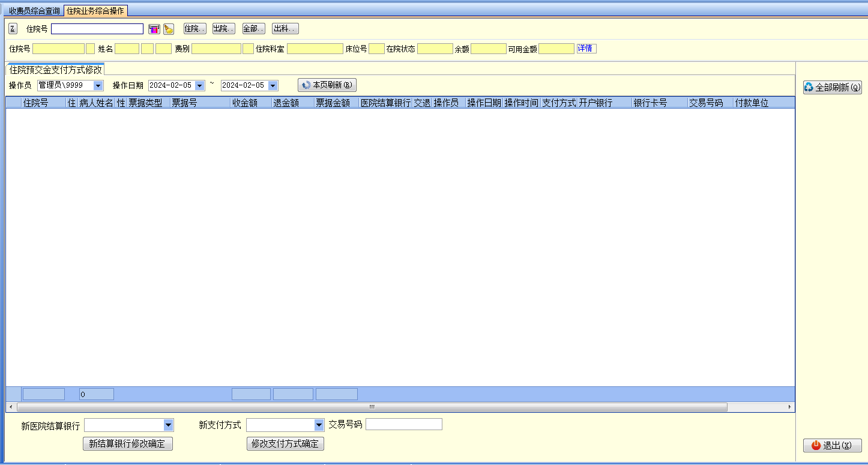Click the yellow 余额 info field
The width and height of the screenshot is (868, 465).
(x=489, y=49)
